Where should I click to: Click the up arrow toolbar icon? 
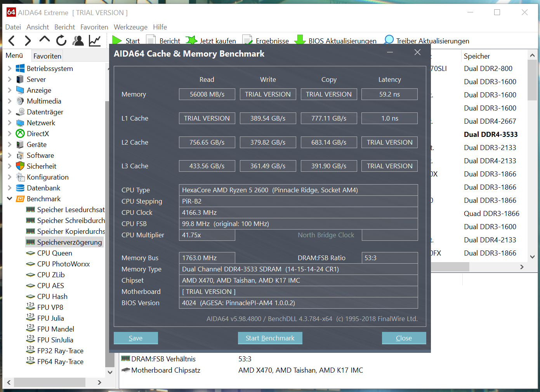[x=45, y=40]
